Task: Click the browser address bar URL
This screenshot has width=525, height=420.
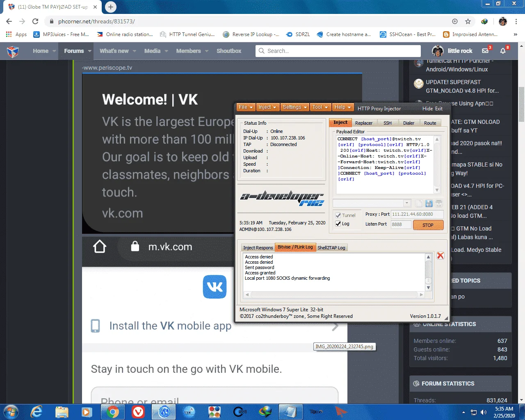Action: point(96,21)
